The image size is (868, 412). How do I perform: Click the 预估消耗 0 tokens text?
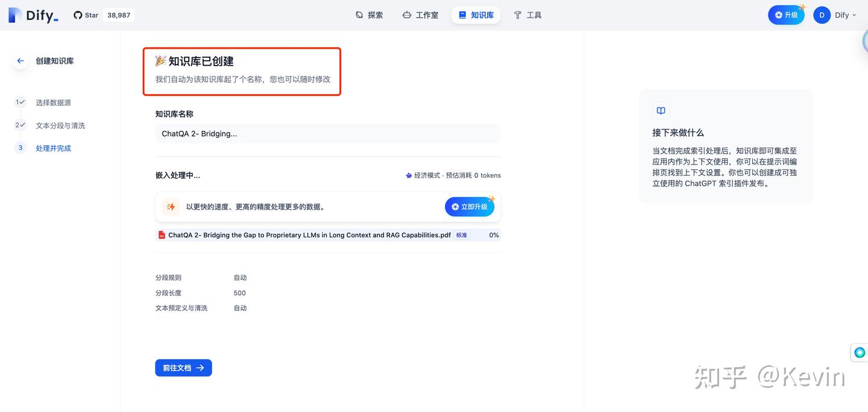473,175
